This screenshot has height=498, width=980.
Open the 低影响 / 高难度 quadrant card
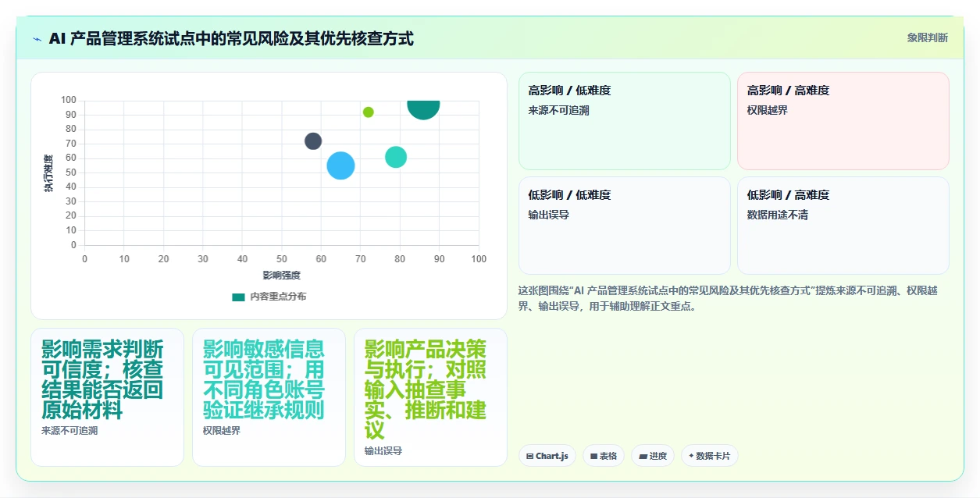843,226
